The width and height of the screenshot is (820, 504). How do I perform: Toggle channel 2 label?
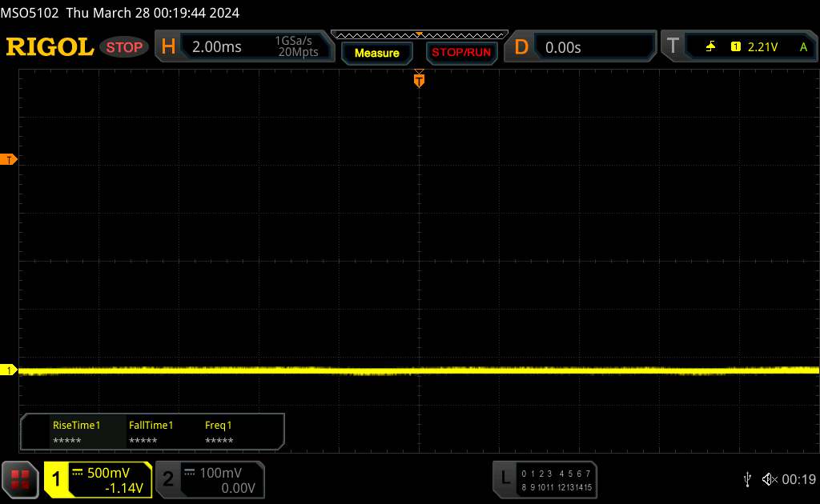point(168,479)
